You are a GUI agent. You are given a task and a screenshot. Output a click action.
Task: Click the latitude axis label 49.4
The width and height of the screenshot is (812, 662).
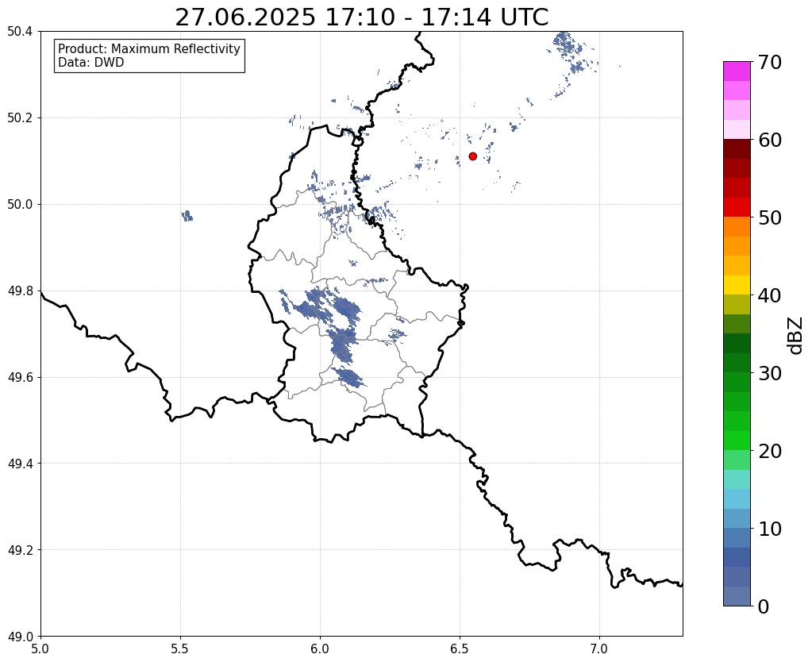pyautogui.click(x=20, y=463)
